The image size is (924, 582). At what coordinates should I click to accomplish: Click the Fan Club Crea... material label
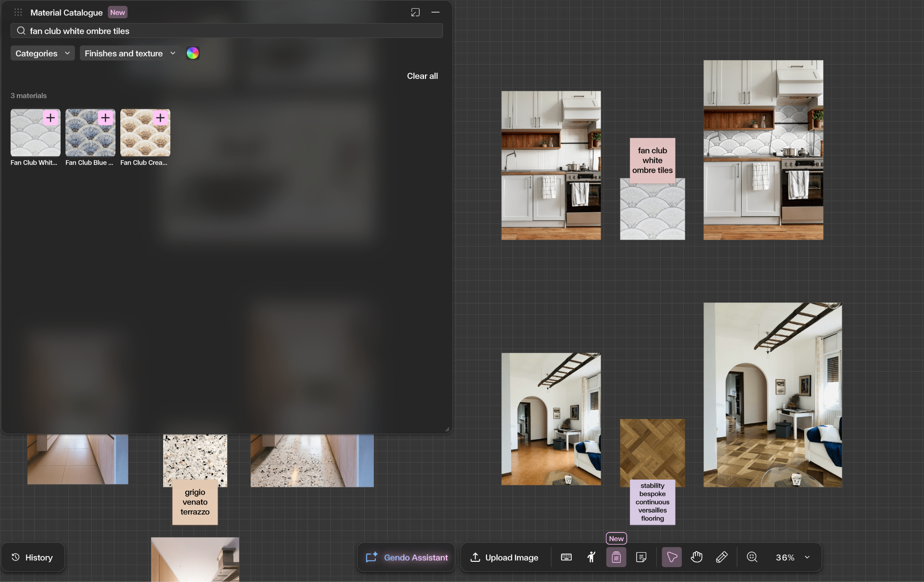click(144, 163)
